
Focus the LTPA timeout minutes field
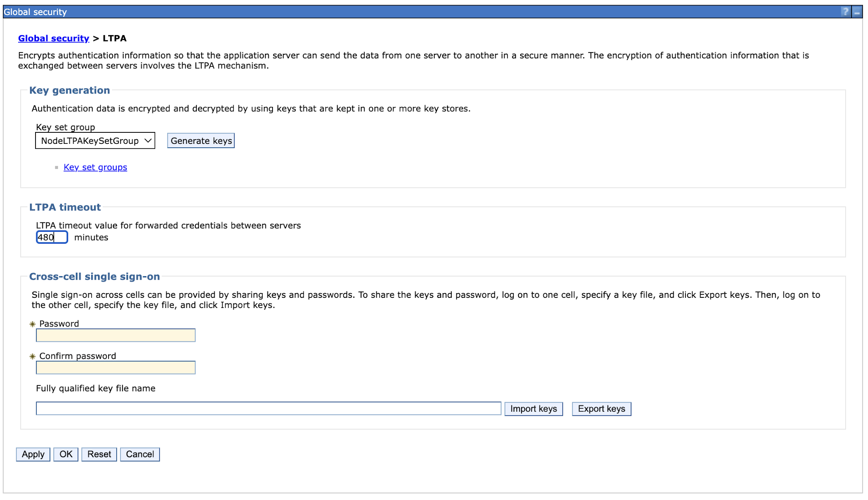point(52,237)
